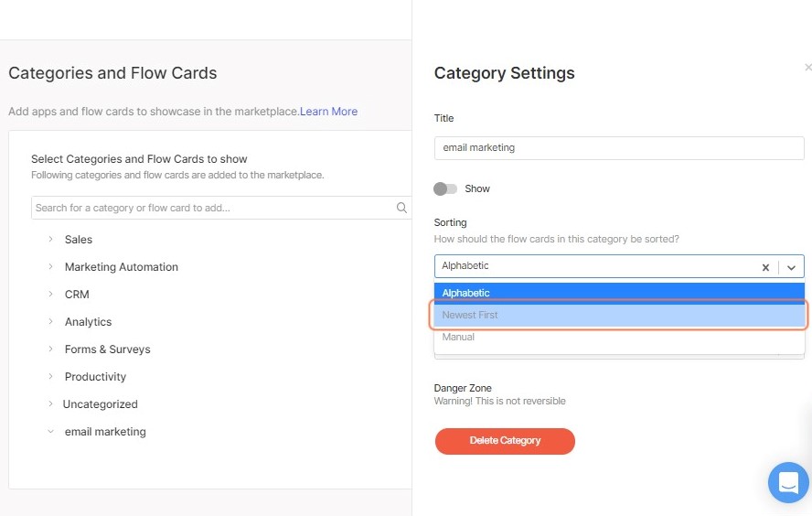Pick the Alphabetic option in list
This screenshot has width=812, height=516.
point(619,293)
